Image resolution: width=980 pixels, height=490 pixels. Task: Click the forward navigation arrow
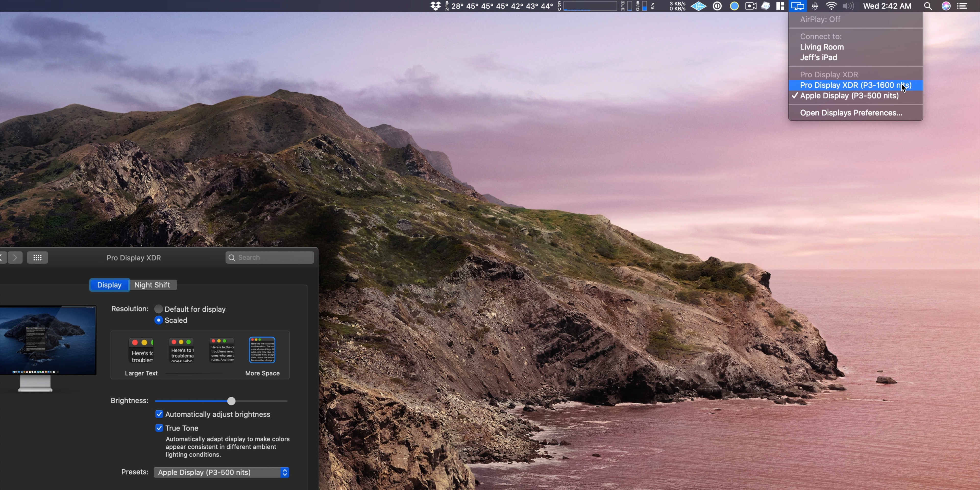[16, 258]
